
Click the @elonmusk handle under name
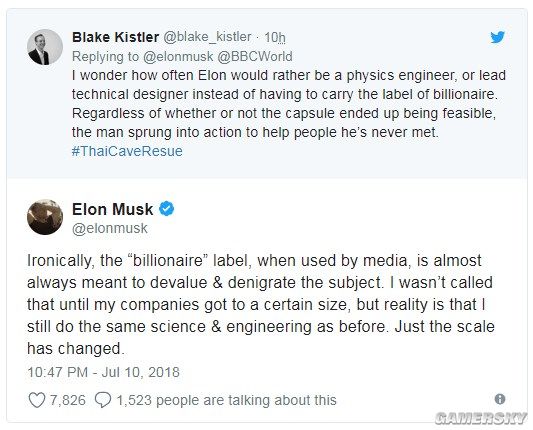(x=110, y=228)
